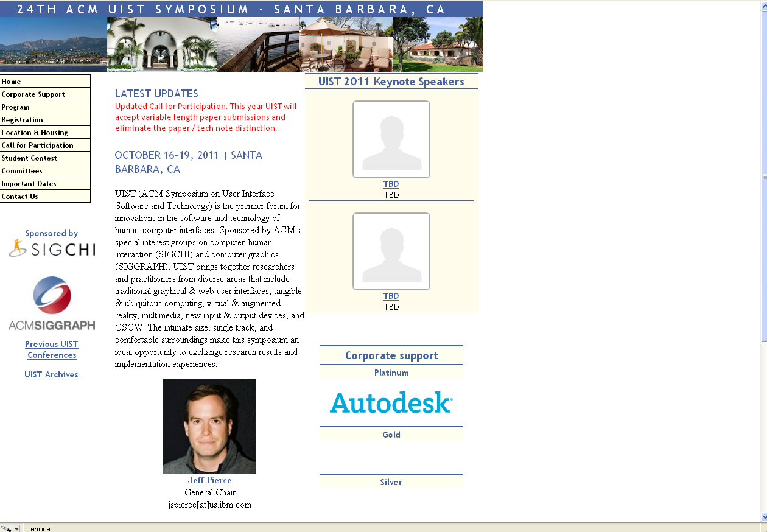This screenshot has width=767, height=532.
Task: Click the eyedropper icon in the status bar
Action: [x=6, y=528]
